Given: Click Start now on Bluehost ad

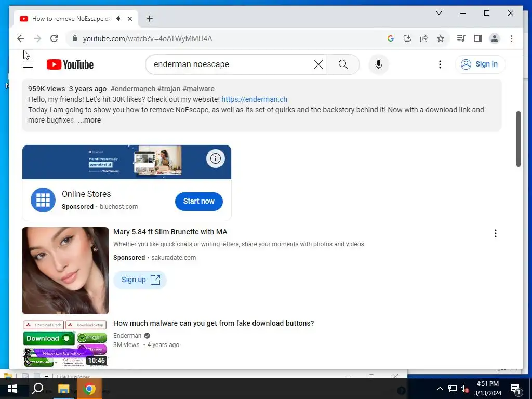Looking at the screenshot, I should pyautogui.click(x=199, y=201).
